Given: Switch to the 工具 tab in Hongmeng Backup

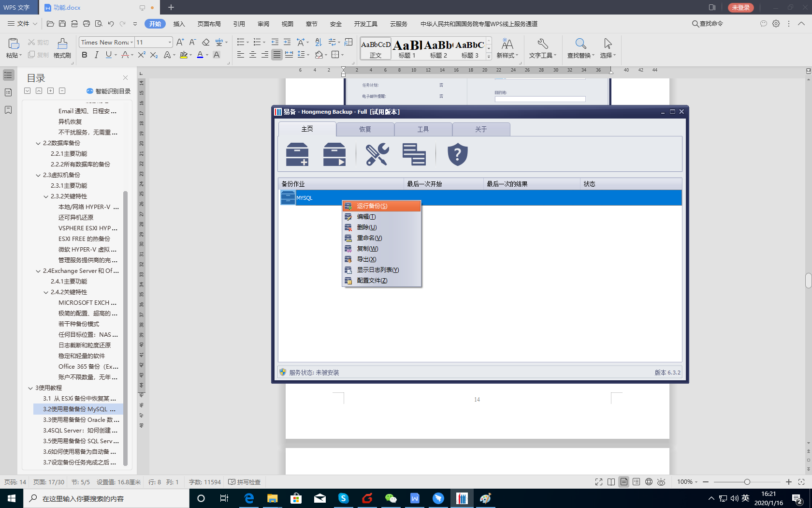Looking at the screenshot, I should pos(423,129).
